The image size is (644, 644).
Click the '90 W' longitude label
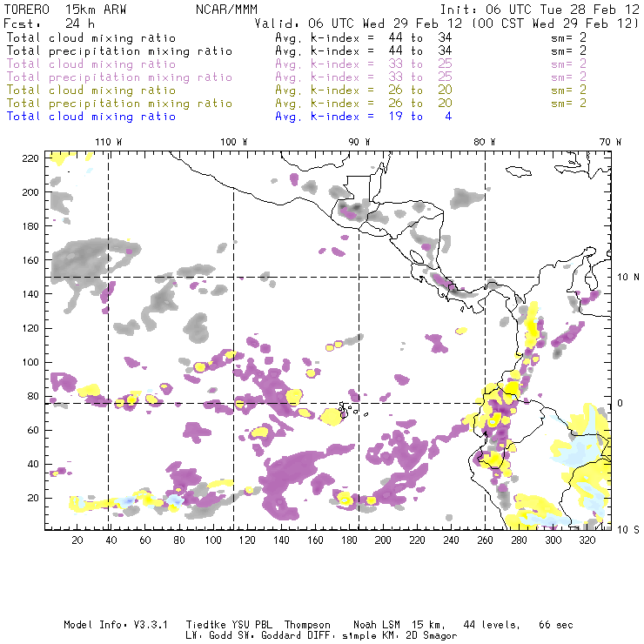coord(359,142)
